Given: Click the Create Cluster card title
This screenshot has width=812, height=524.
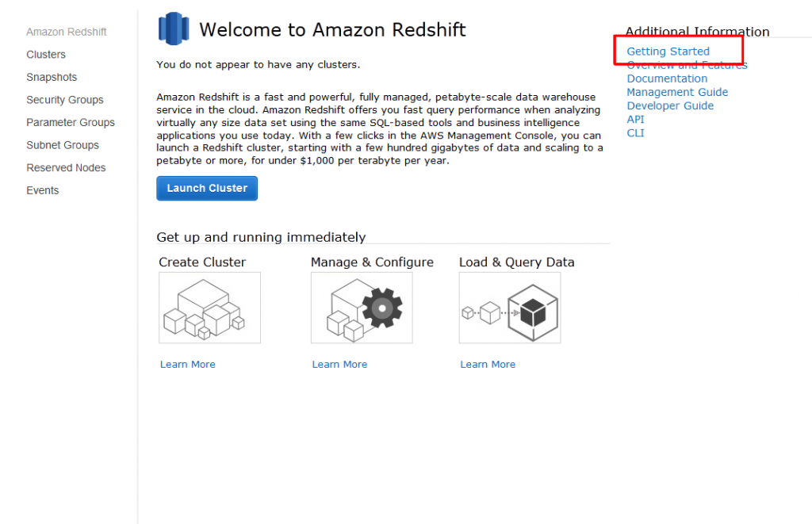Looking at the screenshot, I should point(202,262).
